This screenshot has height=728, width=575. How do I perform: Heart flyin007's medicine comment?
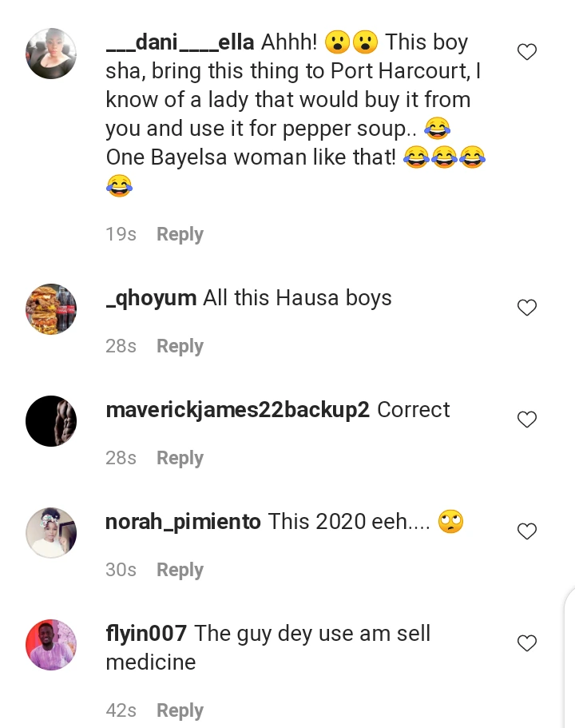tap(527, 643)
